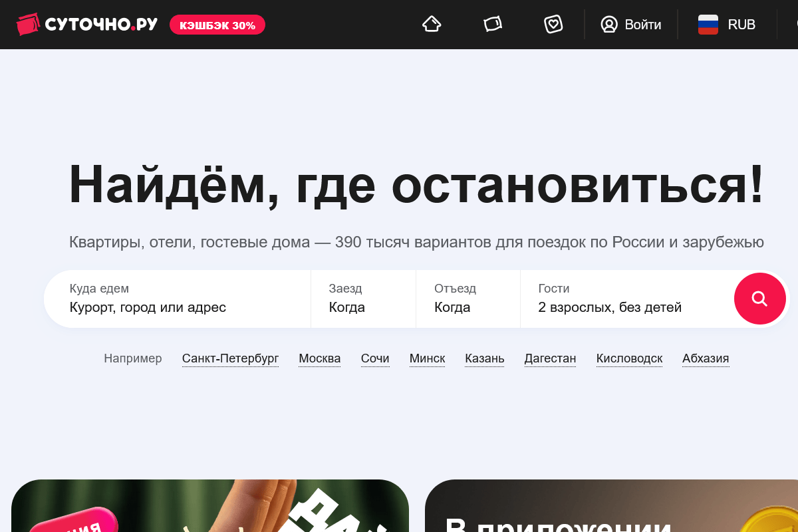The width and height of the screenshot is (798, 532).
Task: Click the red search magnifier button
Action: click(760, 299)
